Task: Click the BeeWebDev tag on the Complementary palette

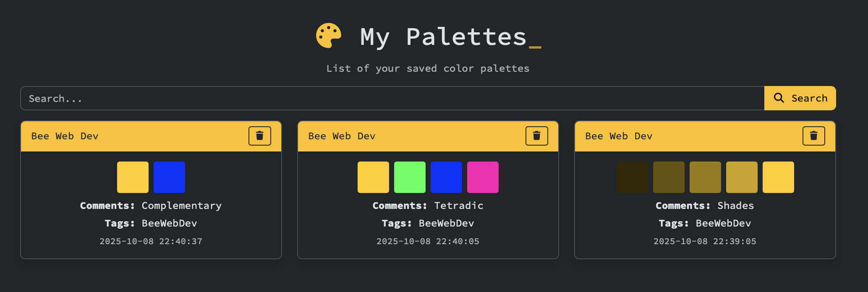Action: tap(169, 223)
